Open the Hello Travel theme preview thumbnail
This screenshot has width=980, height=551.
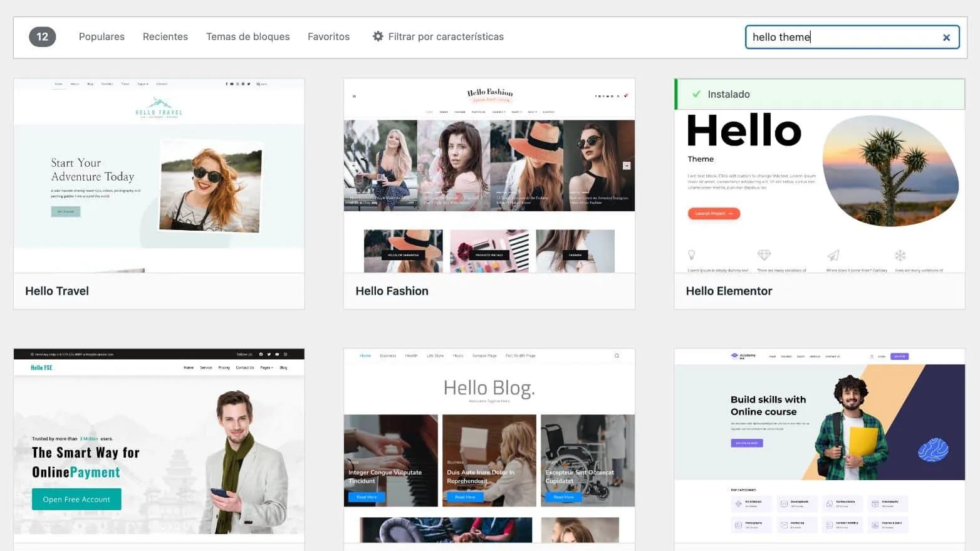[x=159, y=176]
